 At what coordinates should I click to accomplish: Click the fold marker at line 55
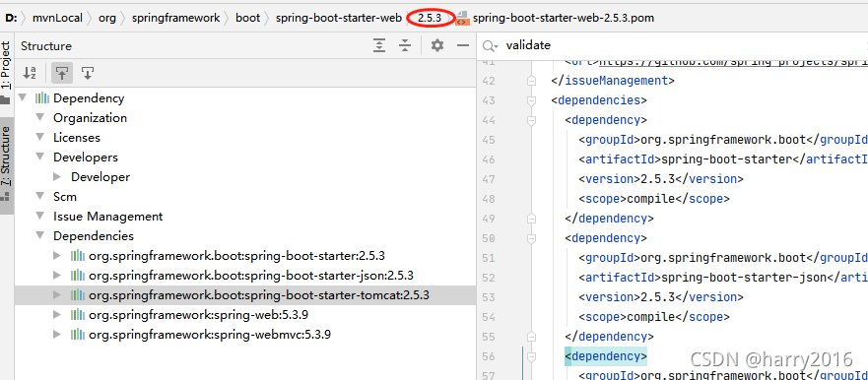[x=532, y=337]
